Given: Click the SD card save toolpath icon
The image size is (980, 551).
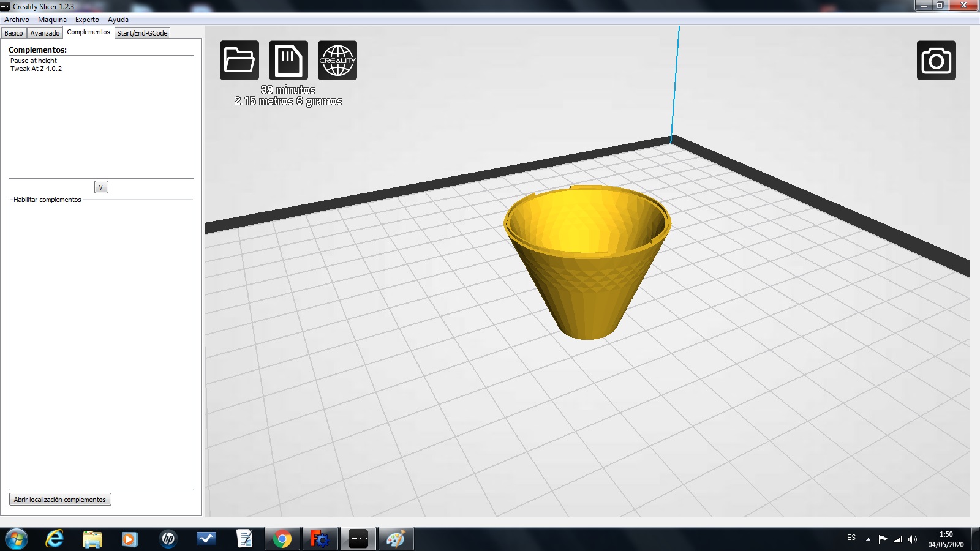Looking at the screenshot, I should tap(288, 60).
